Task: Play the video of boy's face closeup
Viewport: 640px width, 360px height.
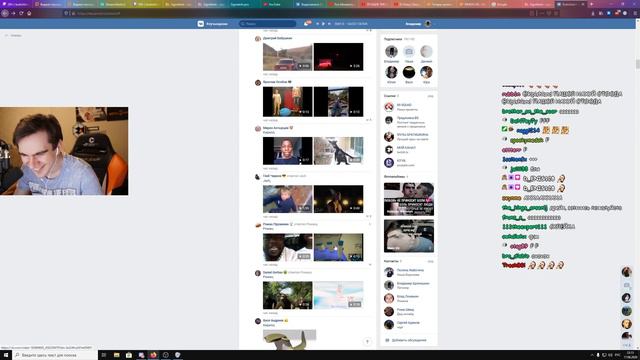Action: 287,151
